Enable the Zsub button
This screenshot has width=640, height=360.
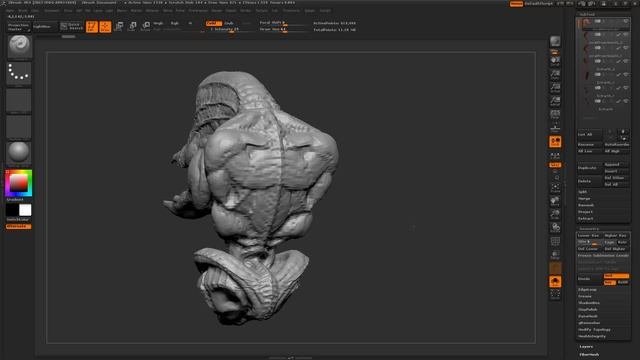[x=229, y=23]
